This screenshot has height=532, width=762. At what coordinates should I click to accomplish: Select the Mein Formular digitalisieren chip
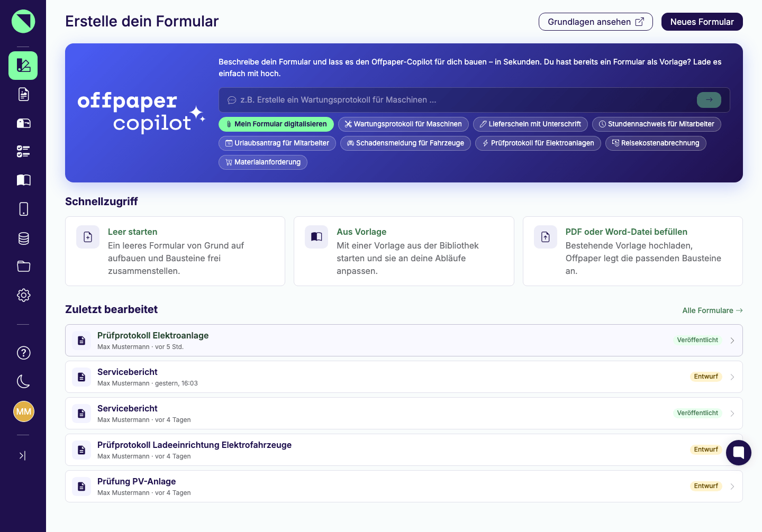276,124
